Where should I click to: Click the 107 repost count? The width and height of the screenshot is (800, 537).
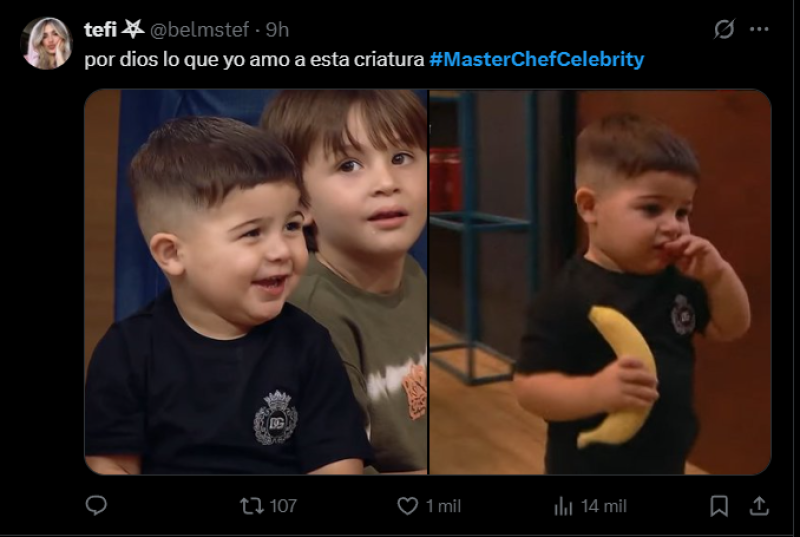(x=283, y=506)
